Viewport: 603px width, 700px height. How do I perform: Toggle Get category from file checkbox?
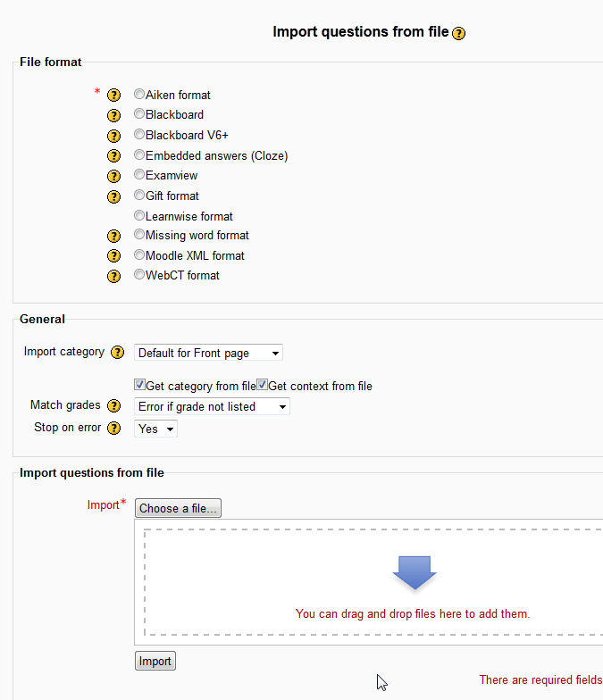[139, 385]
